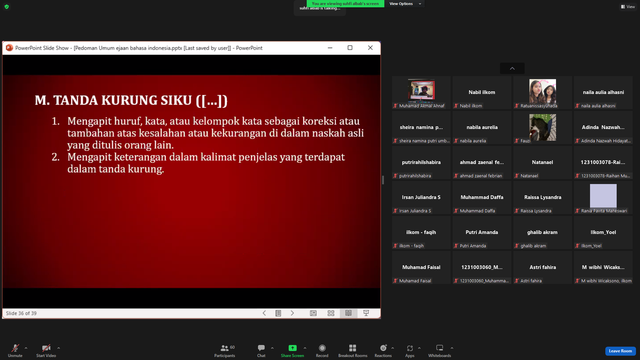Select naila aulia alhasni participant tile
Image resolution: width=640 pixels, height=360 pixels.
coord(603,93)
